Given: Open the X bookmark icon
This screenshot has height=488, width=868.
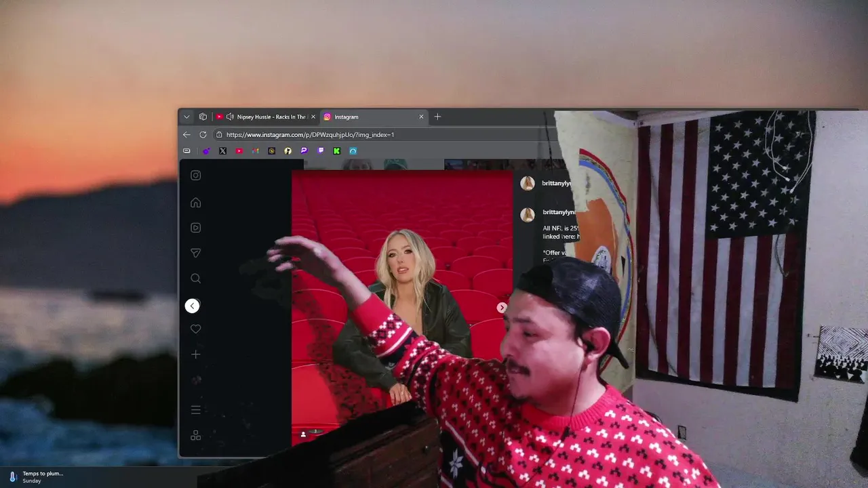Looking at the screenshot, I should click(x=222, y=150).
